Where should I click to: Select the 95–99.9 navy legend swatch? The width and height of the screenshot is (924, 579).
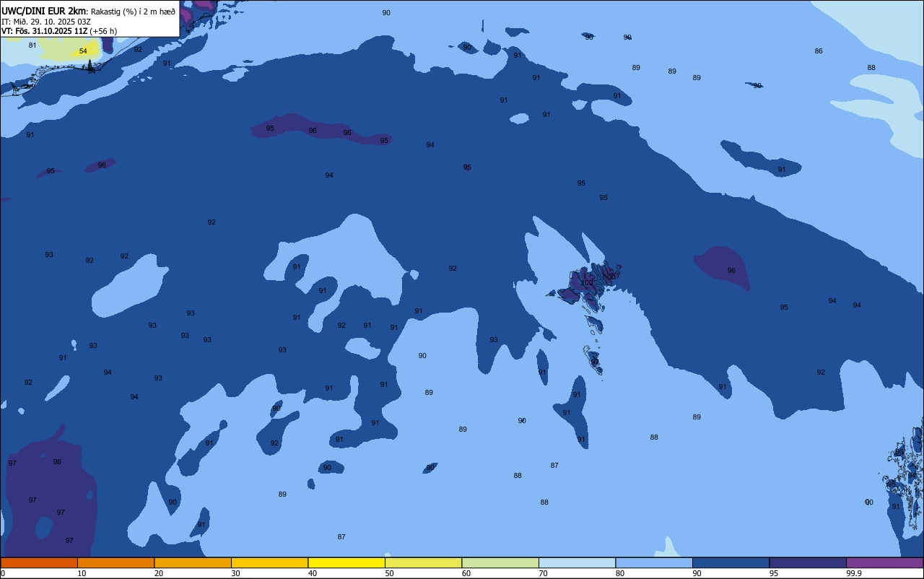tap(808, 562)
